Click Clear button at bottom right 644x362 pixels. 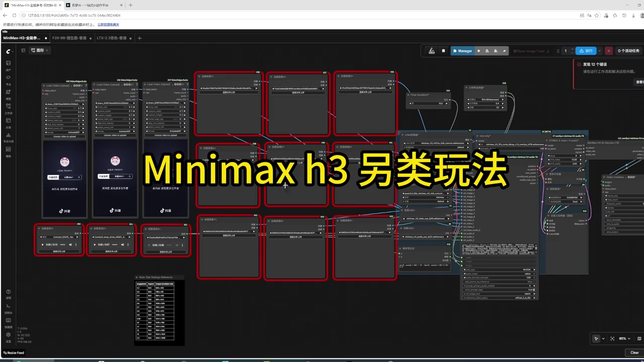coord(634,352)
